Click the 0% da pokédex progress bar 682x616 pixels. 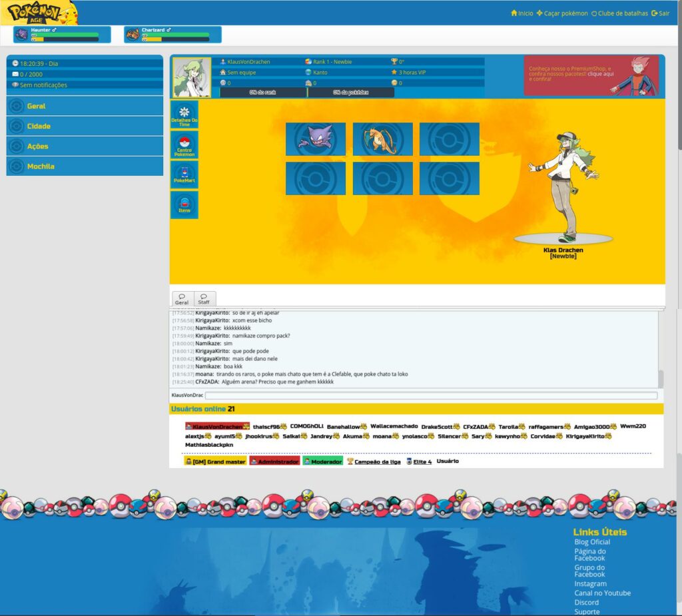coord(351,92)
